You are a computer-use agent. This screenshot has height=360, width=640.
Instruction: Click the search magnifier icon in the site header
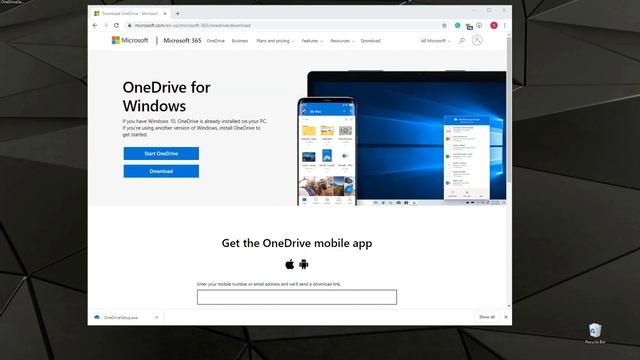click(462, 40)
